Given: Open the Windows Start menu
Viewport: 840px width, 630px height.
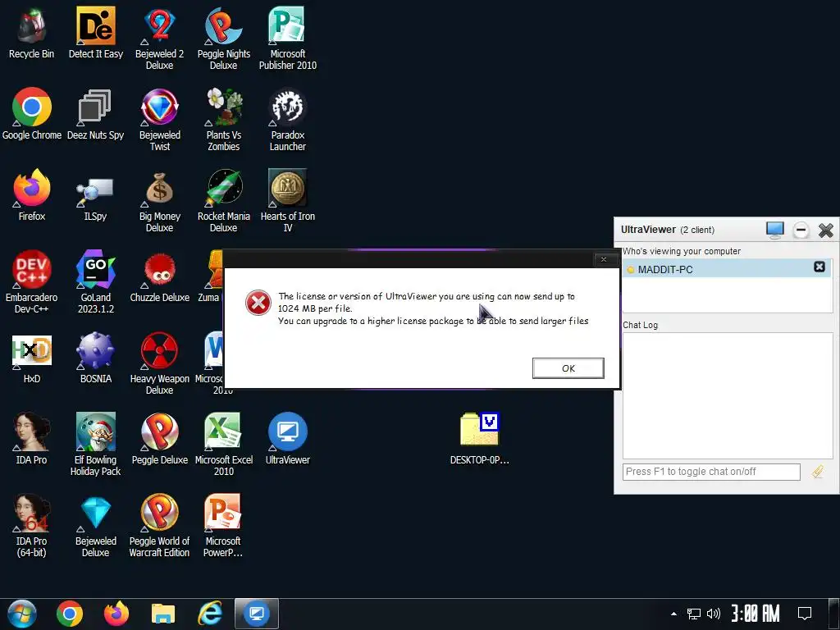Looking at the screenshot, I should [21, 614].
